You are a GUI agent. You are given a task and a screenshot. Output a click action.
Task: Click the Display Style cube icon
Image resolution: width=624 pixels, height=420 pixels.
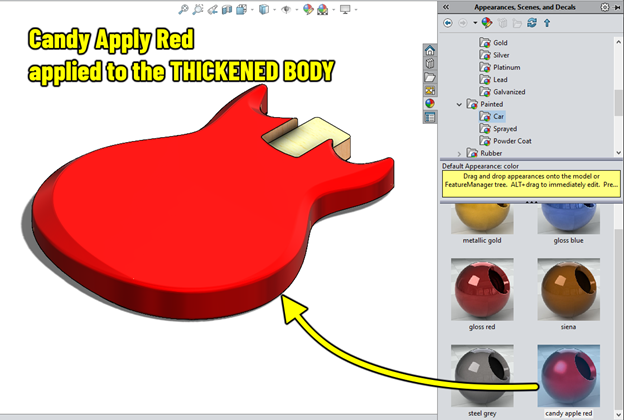[x=263, y=9]
